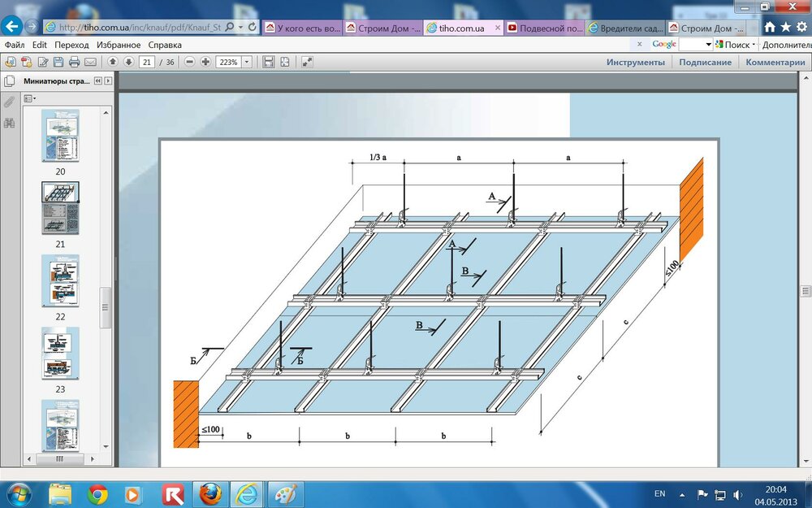Launch Google Chrome from the taskbar
The height and width of the screenshot is (508, 812).
click(x=98, y=493)
